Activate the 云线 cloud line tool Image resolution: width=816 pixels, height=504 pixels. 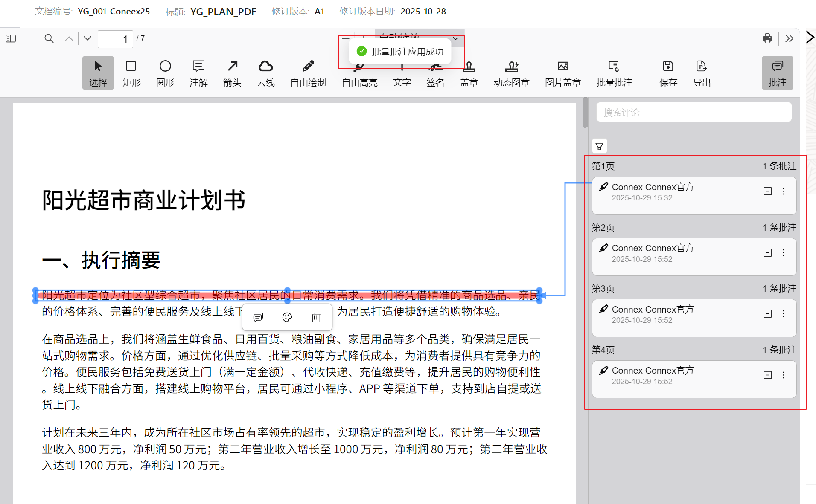pos(265,72)
